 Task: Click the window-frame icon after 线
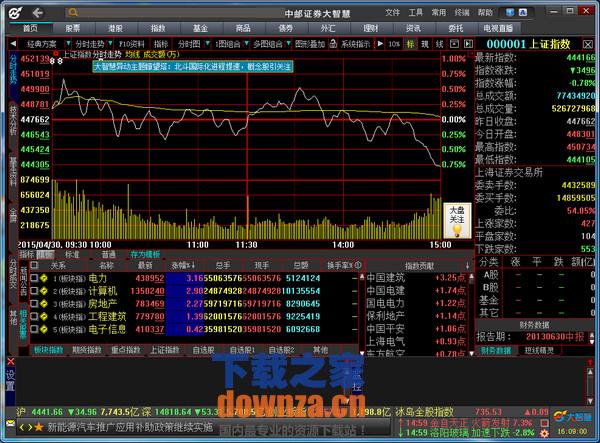454,44
